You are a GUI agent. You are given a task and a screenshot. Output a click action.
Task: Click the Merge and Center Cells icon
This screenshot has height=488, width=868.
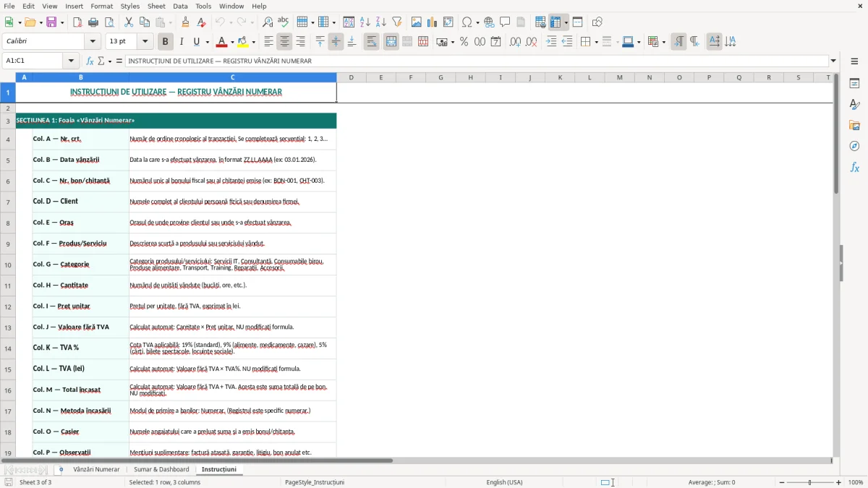coord(391,42)
